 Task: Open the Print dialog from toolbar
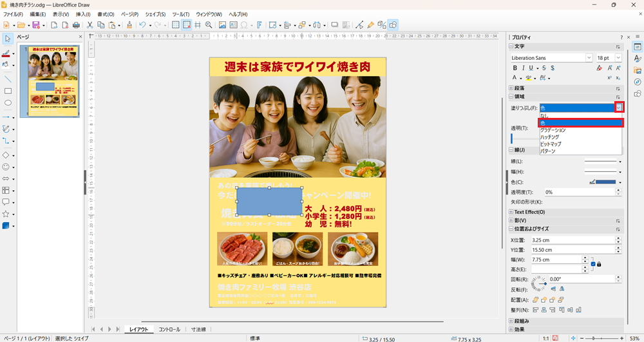click(x=76, y=24)
